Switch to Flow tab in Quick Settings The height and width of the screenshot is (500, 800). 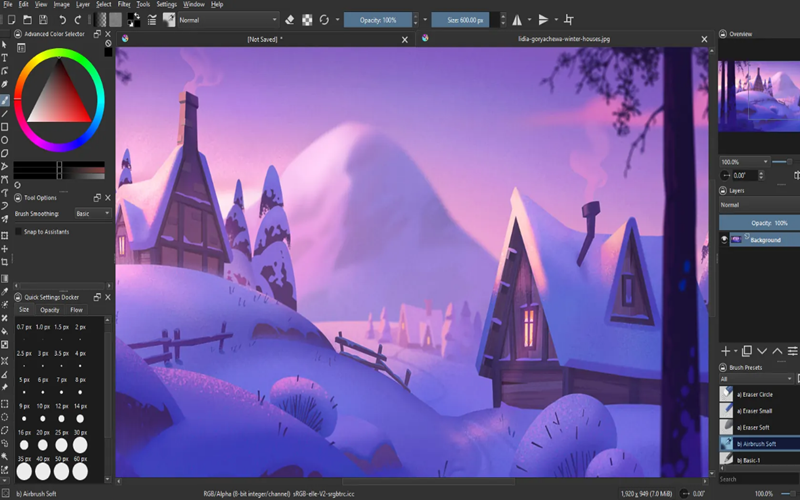click(77, 310)
